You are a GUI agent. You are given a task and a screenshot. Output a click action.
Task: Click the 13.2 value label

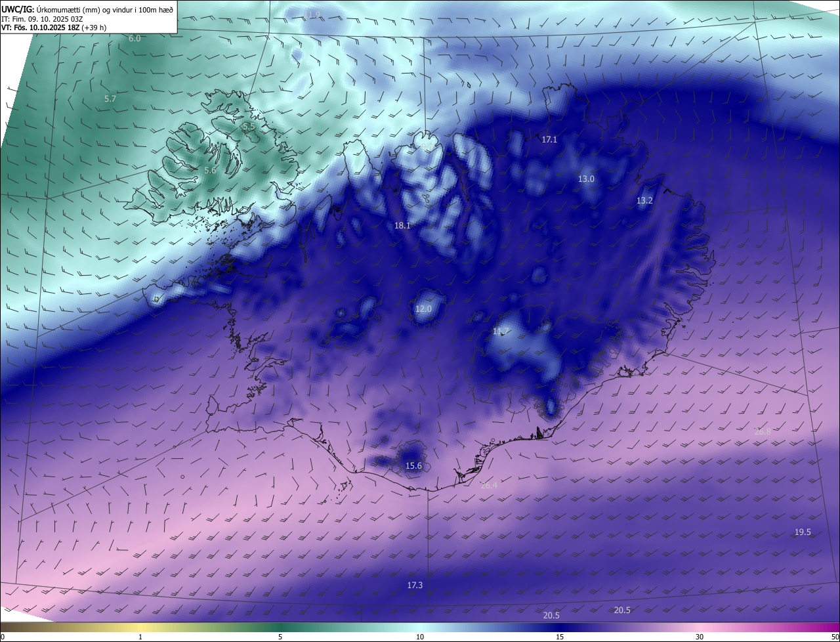645,201
